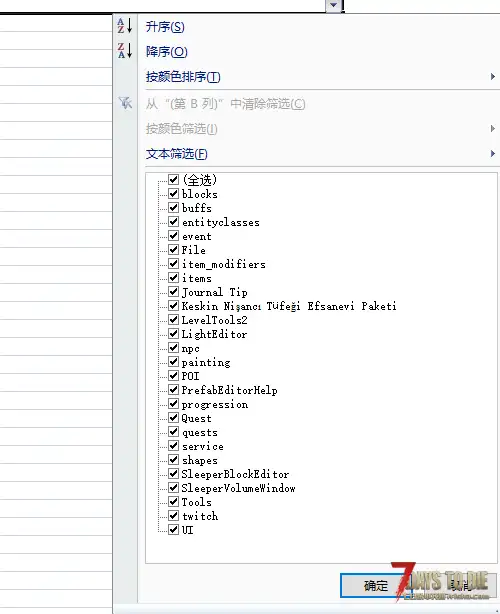Viewport: 500px width, 614px height.
Task: Toggle the Journal Tip checkbox
Action: point(173,292)
